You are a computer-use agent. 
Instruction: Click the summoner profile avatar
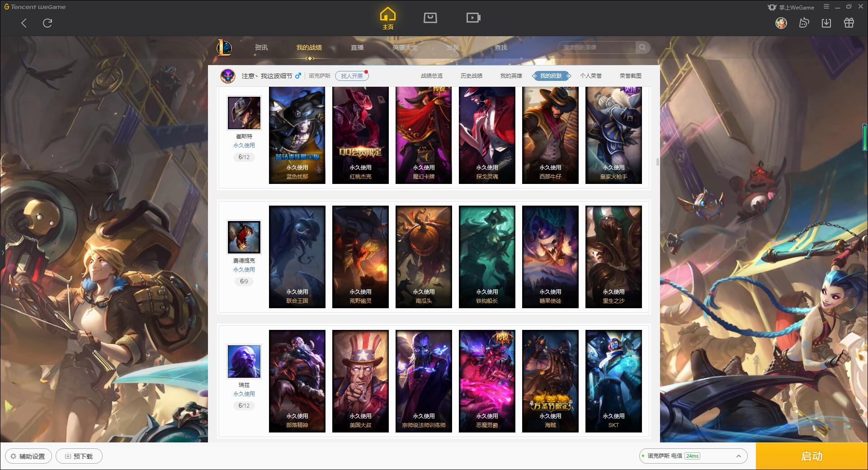pos(228,75)
